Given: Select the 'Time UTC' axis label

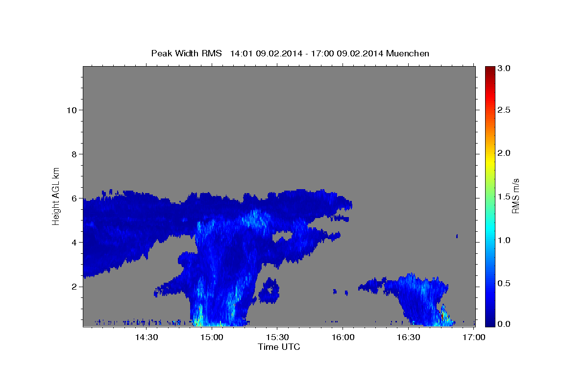Looking at the screenshot, I should pos(279,347).
